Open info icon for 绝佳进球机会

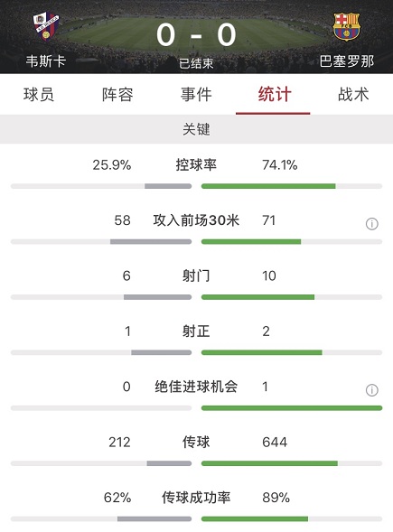[372, 390]
